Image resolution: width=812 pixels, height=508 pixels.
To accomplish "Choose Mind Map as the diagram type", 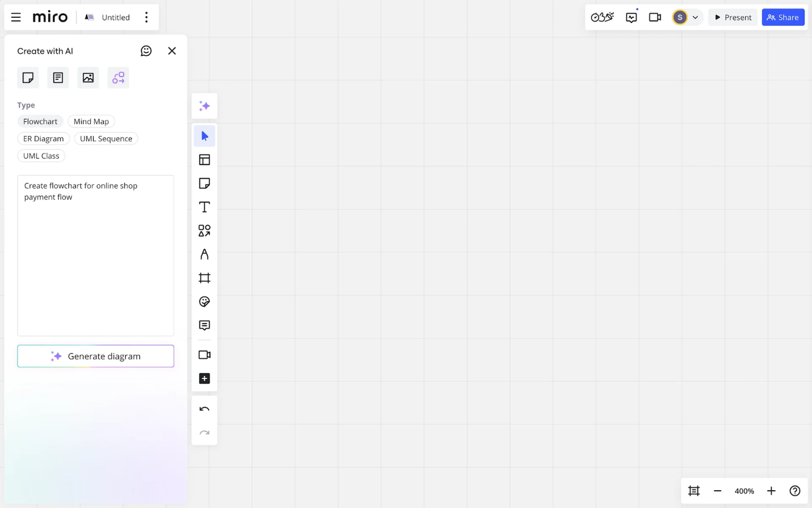I will (91, 121).
